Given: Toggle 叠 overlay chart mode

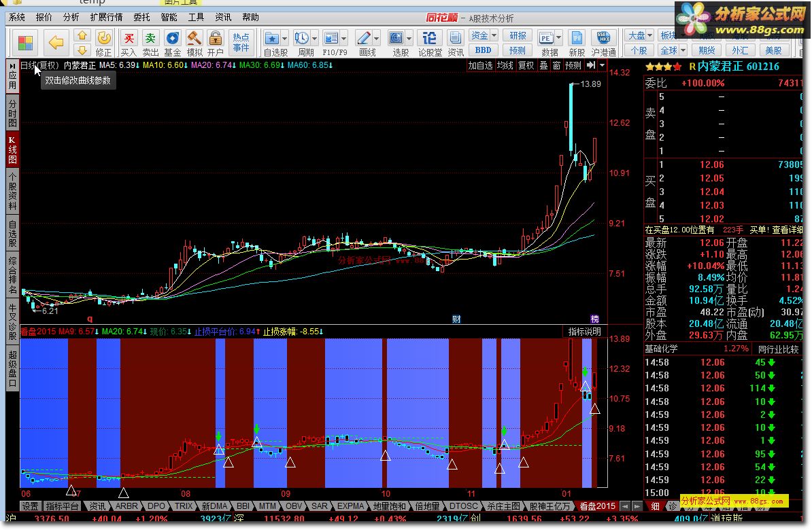Looking at the screenshot, I should coord(544,66).
